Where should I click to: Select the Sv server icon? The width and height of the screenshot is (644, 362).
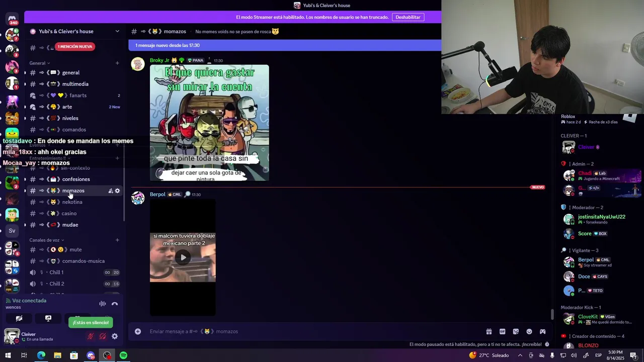pyautogui.click(x=12, y=231)
